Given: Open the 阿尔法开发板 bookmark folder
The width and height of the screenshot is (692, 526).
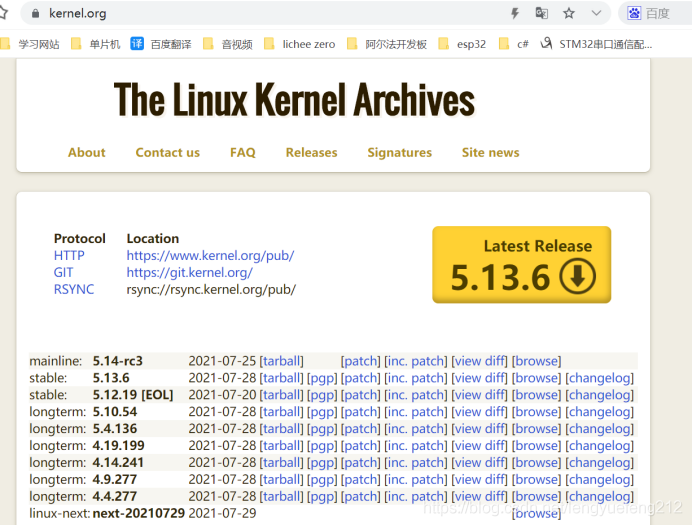Looking at the screenshot, I should (x=387, y=44).
